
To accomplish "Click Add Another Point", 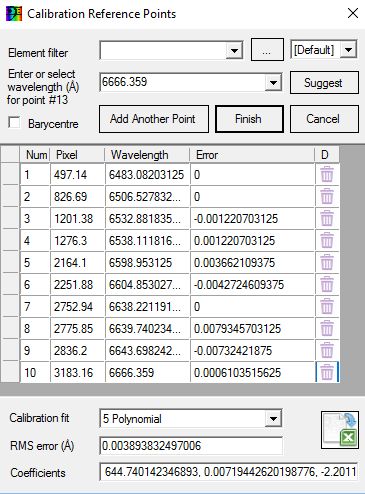I will pyautogui.click(x=154, y=119).
